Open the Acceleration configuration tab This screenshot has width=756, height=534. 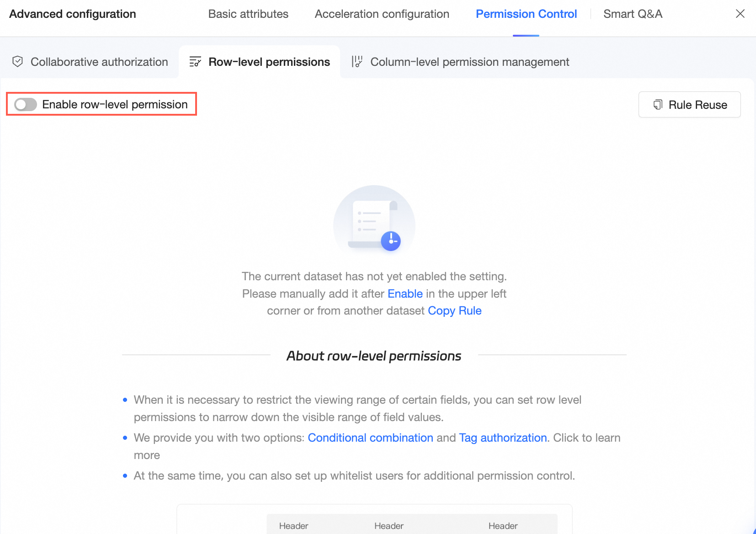point(382,14)
